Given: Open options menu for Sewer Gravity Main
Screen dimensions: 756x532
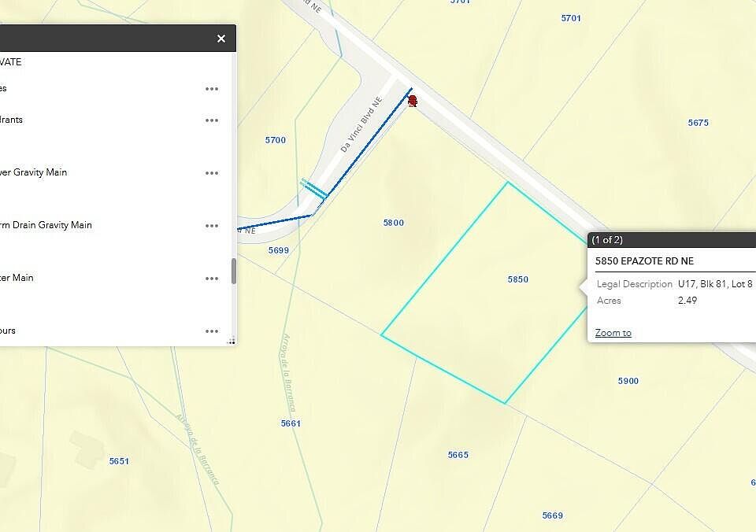Looking at the screenshot, I should click(x=211, y=173).
